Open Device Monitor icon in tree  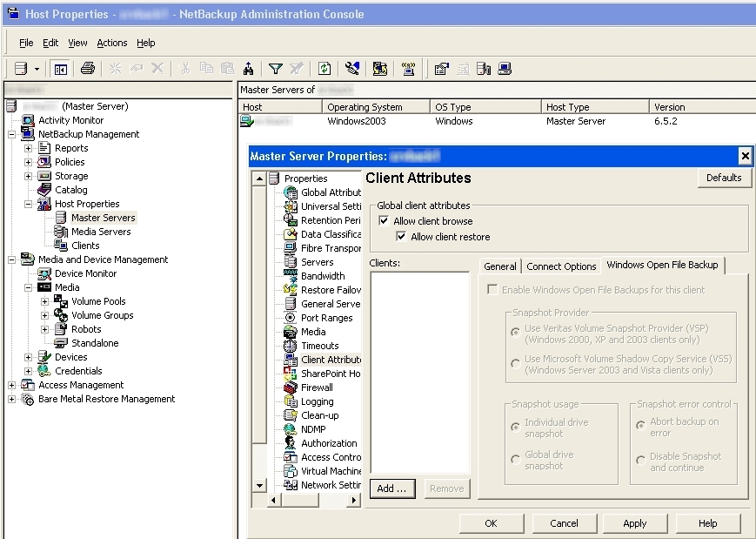pyautogui.click(x=43, y=273)
